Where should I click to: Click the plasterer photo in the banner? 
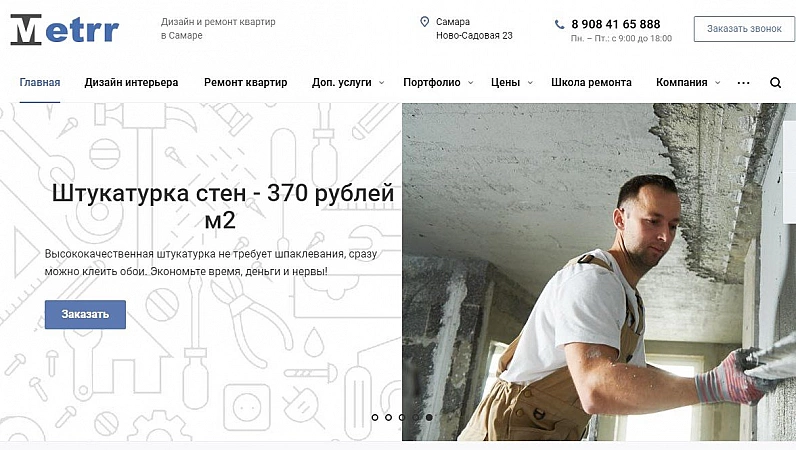[599, 272]
